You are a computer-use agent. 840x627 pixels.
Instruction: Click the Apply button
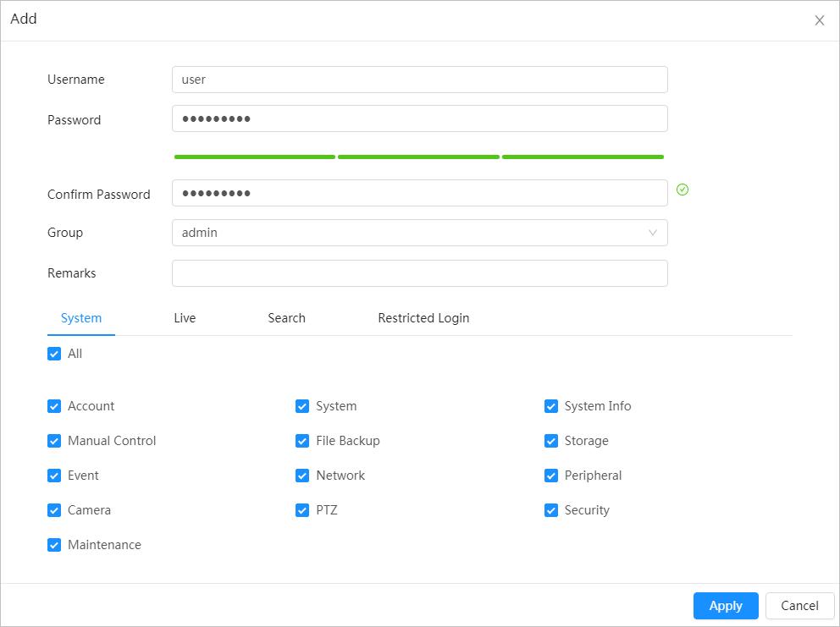point(725,605)
